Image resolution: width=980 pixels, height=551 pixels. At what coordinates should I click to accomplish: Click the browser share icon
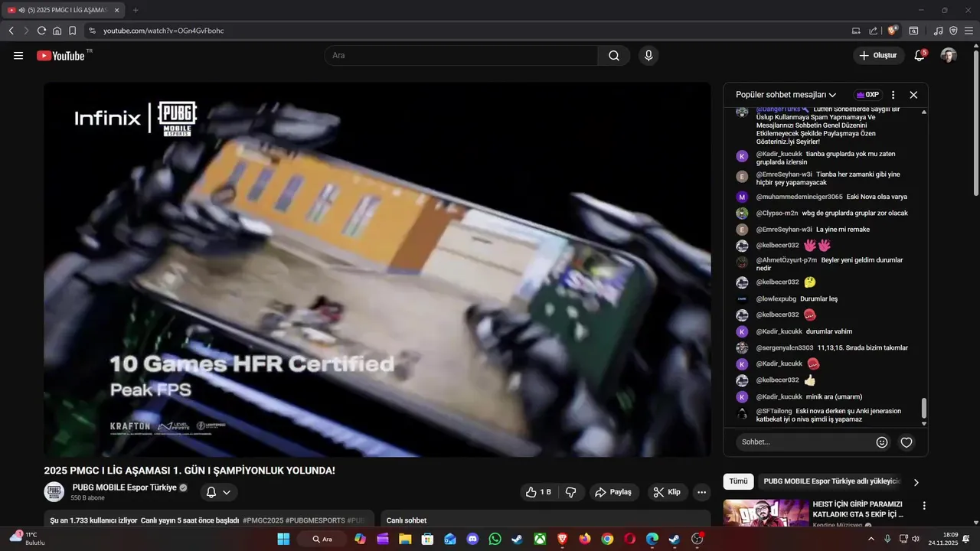click(874, 31)
